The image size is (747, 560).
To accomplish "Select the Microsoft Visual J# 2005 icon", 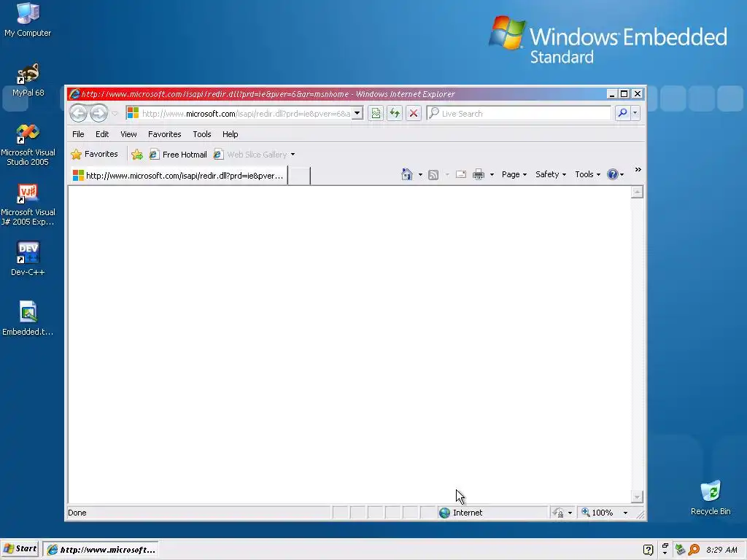I will pos(28,204).
